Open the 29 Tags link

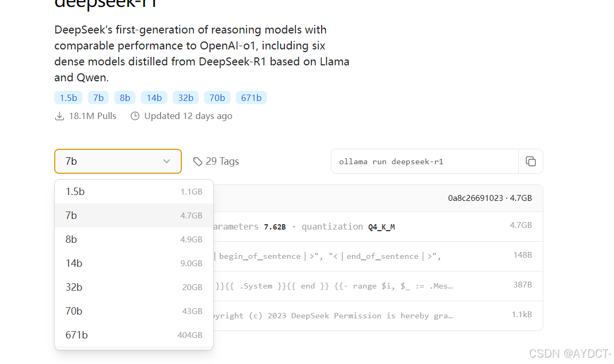pyautogui.click(x=216, y=161)
